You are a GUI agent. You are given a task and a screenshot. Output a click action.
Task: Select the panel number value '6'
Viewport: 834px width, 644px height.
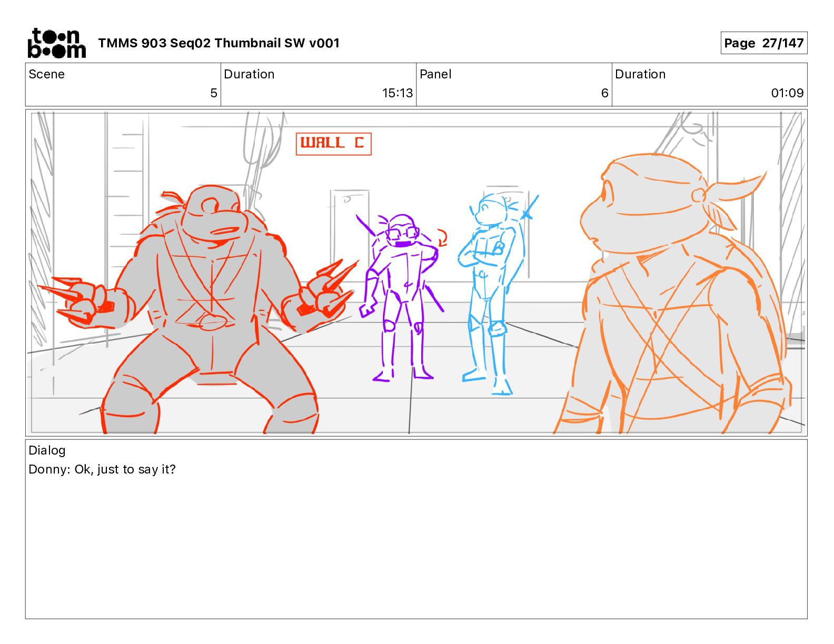point(604,93)
